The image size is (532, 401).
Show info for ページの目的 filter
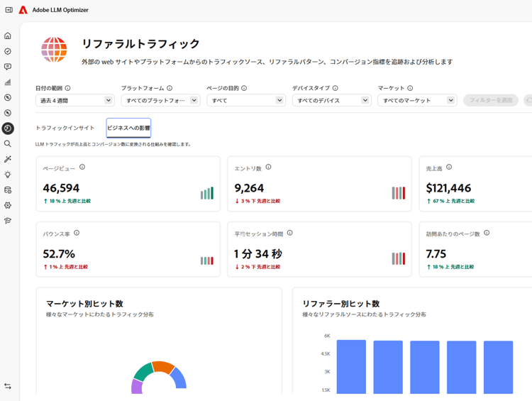pyautogui.click(x=244, y=88)
